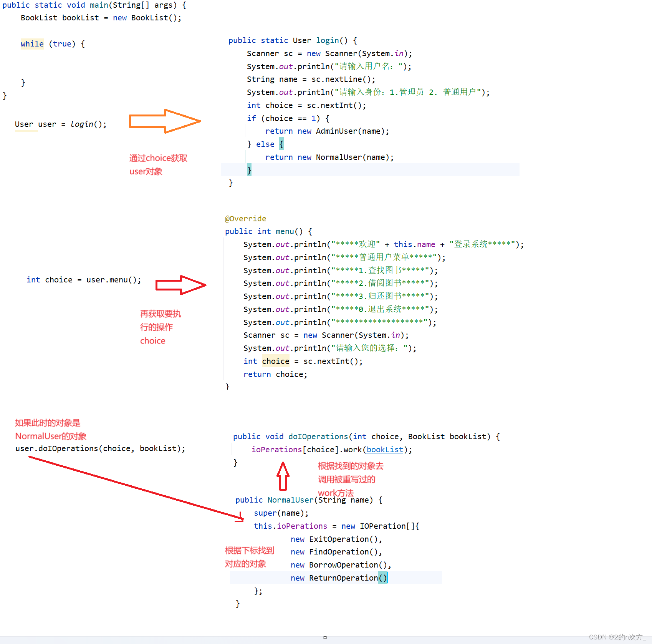Screen dimensions: 652x644
Task: Click the highlighted closing brace of the else block
Action: 249,169
